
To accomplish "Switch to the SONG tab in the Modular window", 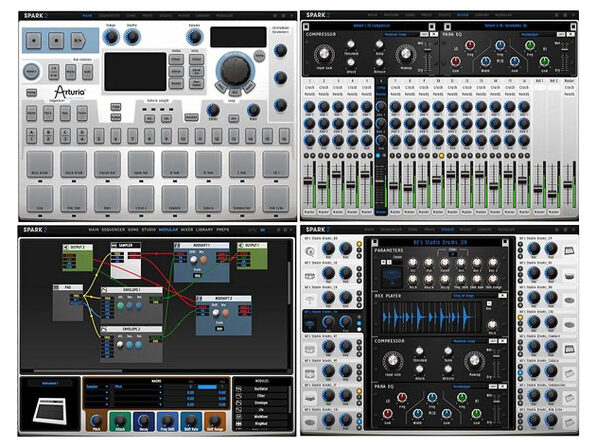I will pyautogui.click(x=133, y=230).
